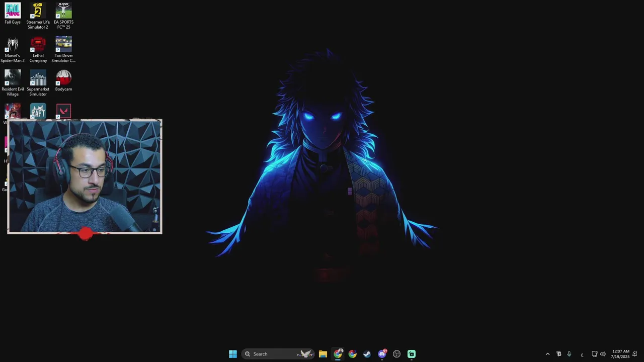644x362 pixels.
Task: Show hidden system tray icons
Action: point(548,354)
